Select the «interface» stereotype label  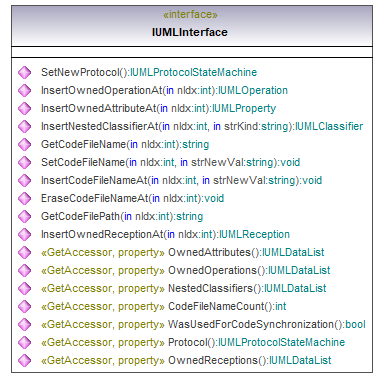pyautogui.click(x=190, y=15)
